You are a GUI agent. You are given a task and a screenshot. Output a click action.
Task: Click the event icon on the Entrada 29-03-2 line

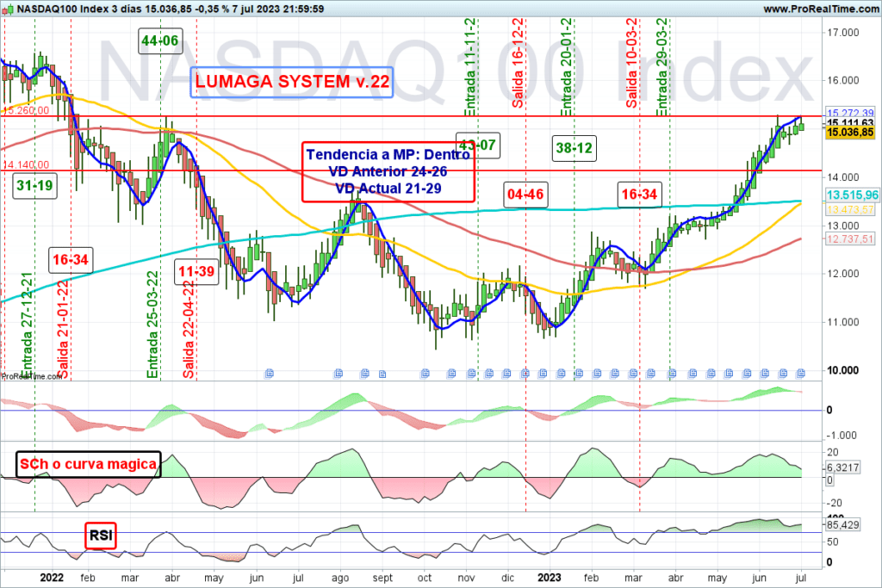pyautogui.click(x=672, y=374)
